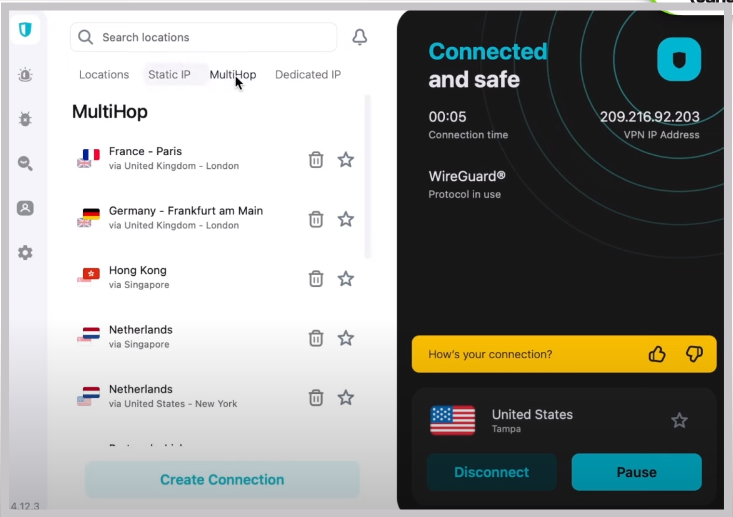Switch to the MultiHop tab
The height and width of the screenshot is (517, 733).
pos(233,75)
